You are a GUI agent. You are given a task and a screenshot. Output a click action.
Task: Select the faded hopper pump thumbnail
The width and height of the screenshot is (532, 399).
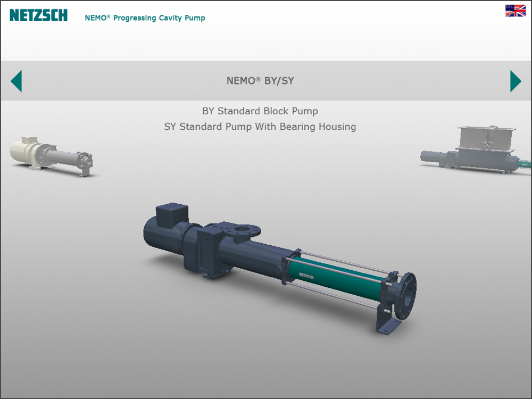(476, 149)
